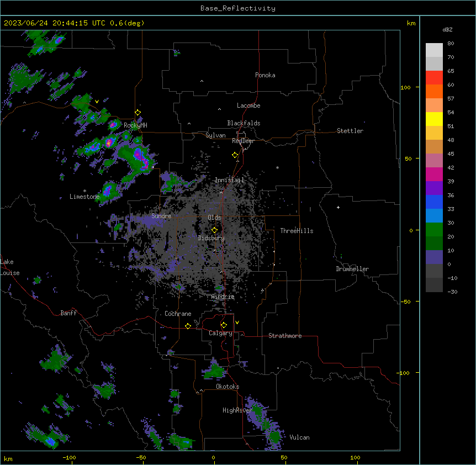The height and width of the screenshot is (465, 476).
Task: Click the Olds town label
Action: pyautogui.click(x=214, y=218)
